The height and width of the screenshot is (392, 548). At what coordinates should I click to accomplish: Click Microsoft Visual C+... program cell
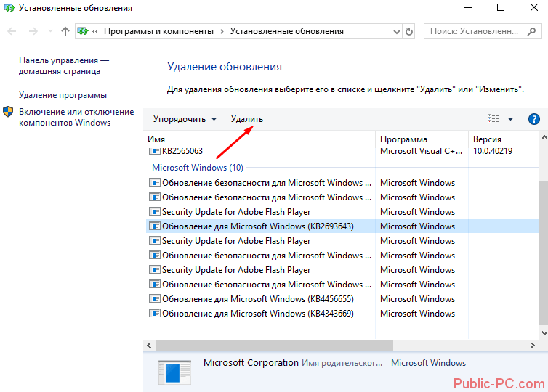coord(421,152)
